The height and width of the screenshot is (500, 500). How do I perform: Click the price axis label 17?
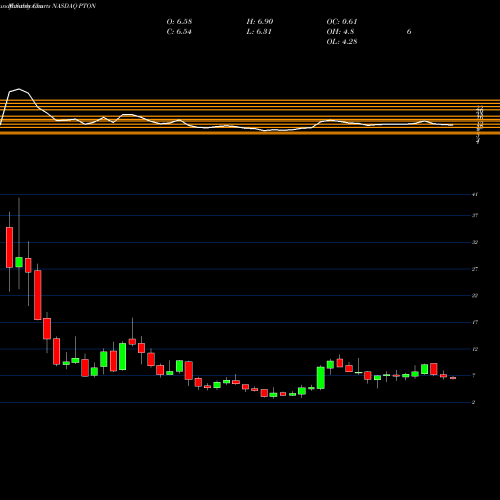click(x=475, y=322)
